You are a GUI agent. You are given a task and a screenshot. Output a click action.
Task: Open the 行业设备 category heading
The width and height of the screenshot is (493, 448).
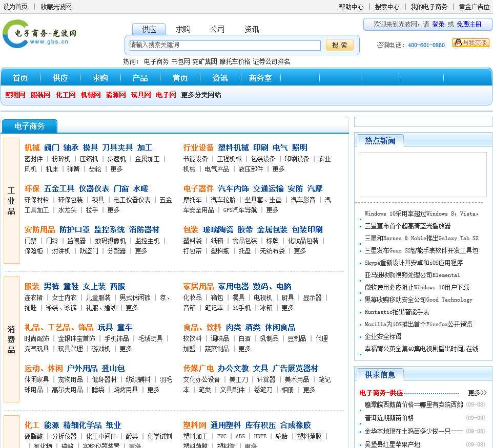198,147
